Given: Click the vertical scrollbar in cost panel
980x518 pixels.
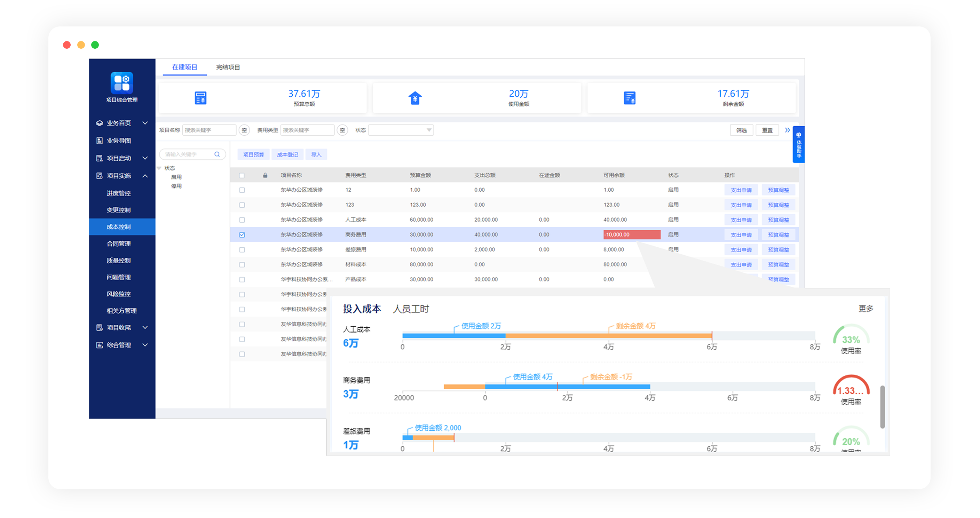Looking at the screenshot, I should (x=882, y=407).
